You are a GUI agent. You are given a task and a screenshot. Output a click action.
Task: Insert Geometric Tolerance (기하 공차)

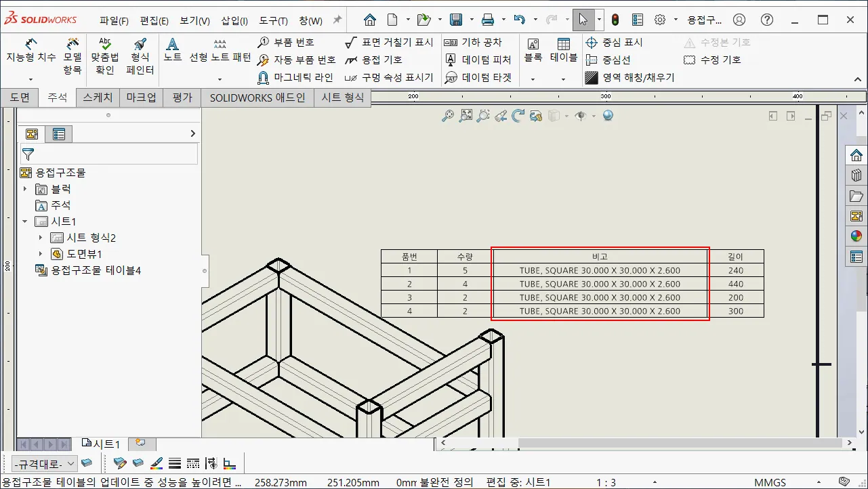473,42
